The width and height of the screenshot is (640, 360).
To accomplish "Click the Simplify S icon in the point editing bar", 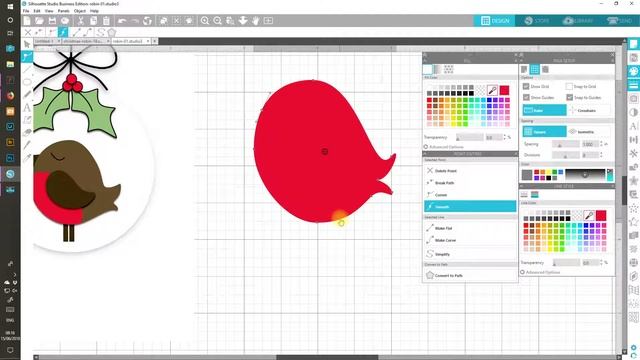I will [x=100, y=32].
